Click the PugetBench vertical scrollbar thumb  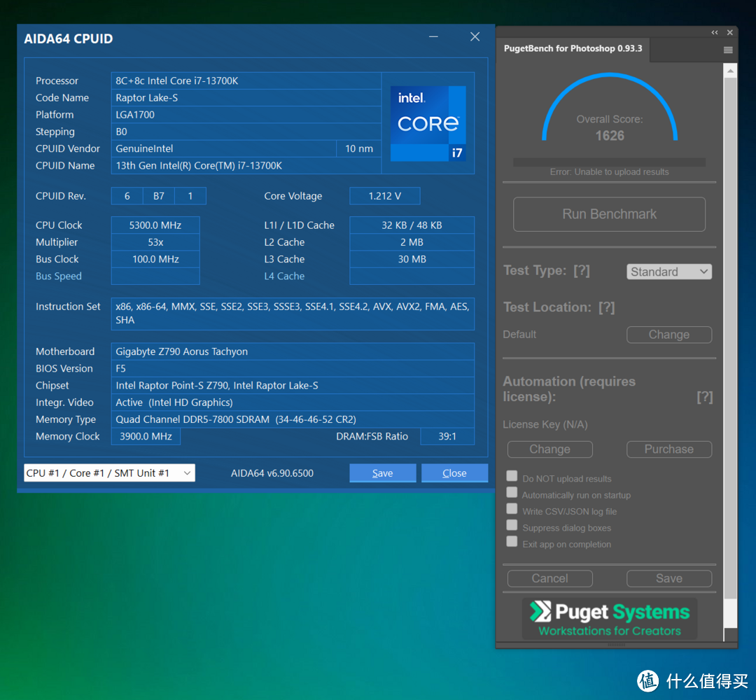pyautogui.click(x=730, y=337)
